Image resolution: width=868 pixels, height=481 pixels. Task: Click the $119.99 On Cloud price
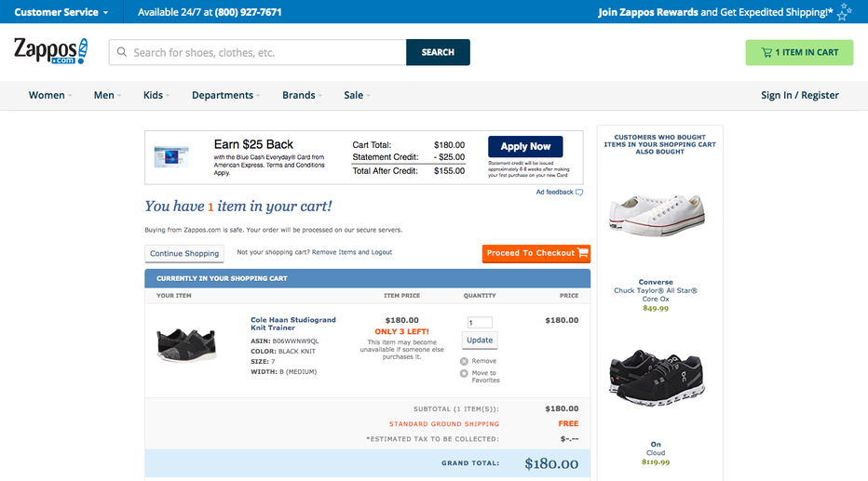point(656,462)
